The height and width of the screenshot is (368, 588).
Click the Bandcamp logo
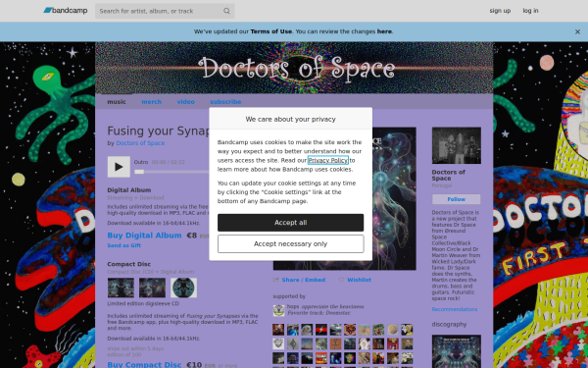pos(66,11)
